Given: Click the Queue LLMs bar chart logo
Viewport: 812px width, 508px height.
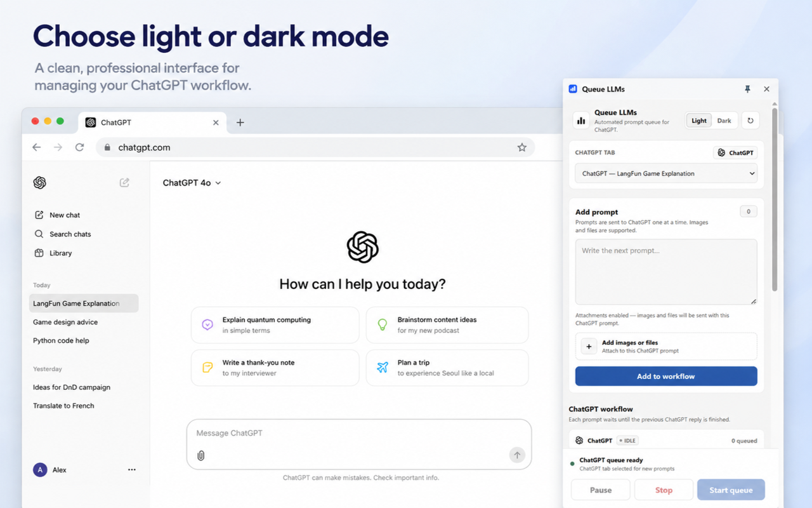Looking at the screenshot, I should tap(581, 121).
